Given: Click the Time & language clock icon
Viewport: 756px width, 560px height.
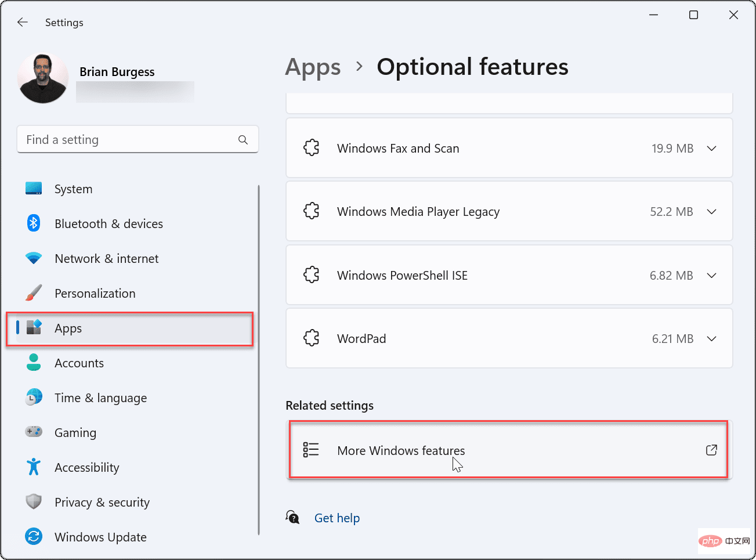Looking at the screenshot, I should [34, 398].
